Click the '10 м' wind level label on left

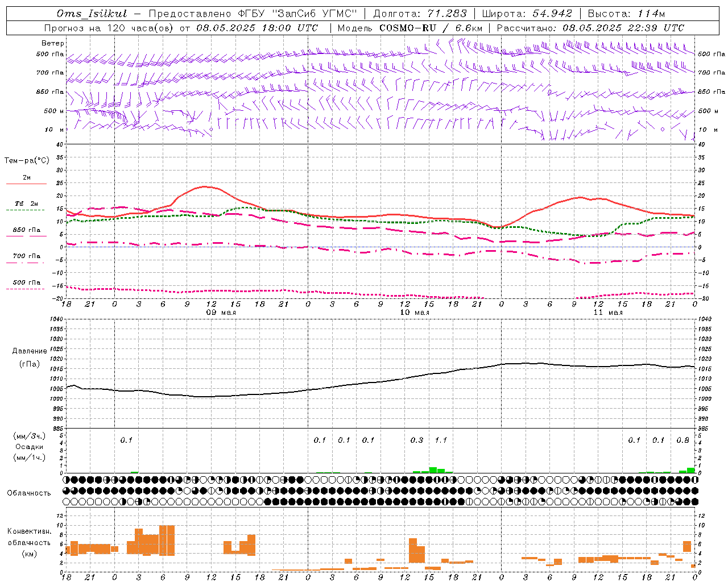(54, 130)
